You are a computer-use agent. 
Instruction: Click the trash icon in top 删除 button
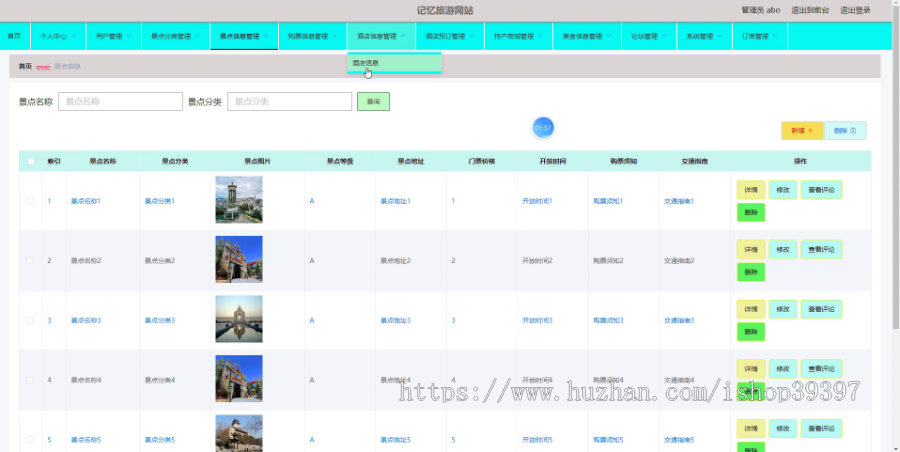[x=853, y=131]
